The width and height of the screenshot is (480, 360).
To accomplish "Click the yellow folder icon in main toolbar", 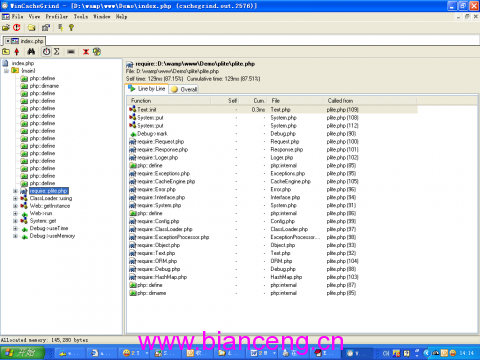I will click(32, 28).
